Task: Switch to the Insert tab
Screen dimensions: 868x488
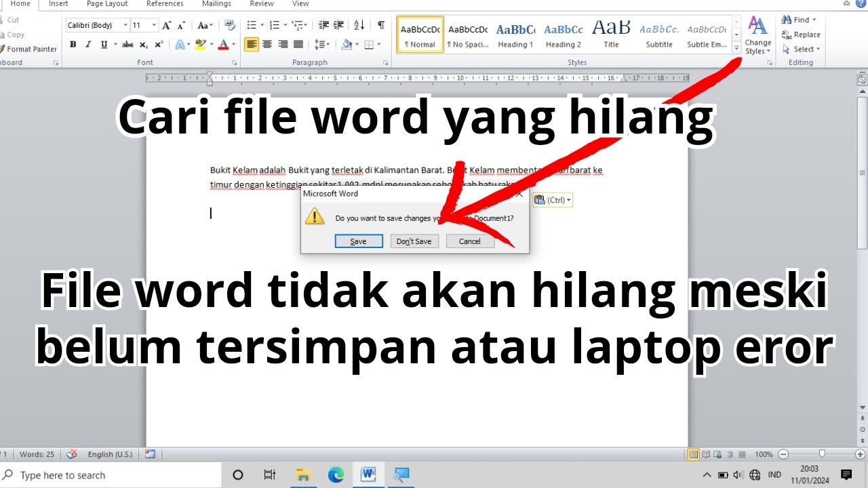Action: [58, 4]
